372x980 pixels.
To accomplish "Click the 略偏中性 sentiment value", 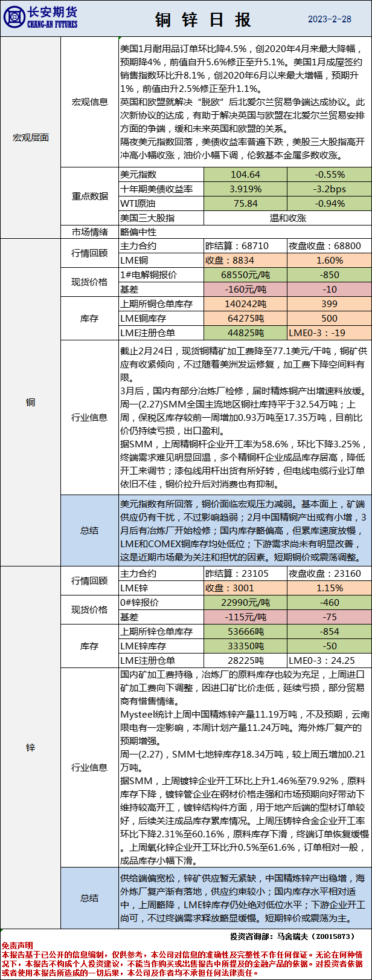I will click(x=138, y=232).
